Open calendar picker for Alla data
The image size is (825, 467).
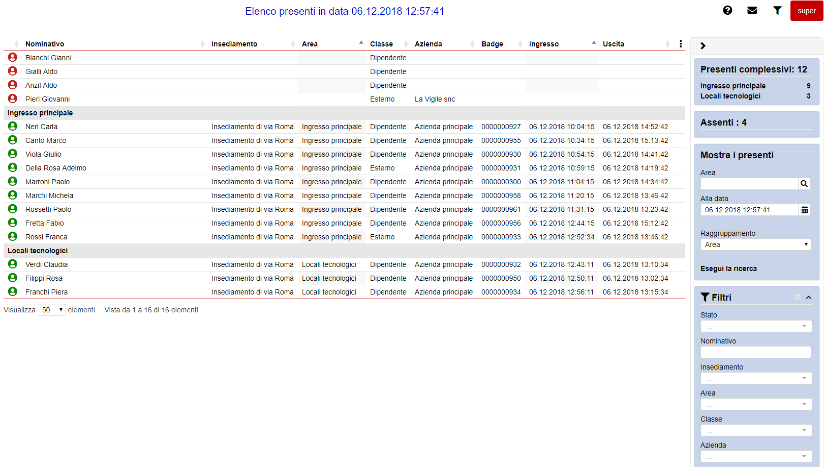pyautogui.click(x=804, y=209)
